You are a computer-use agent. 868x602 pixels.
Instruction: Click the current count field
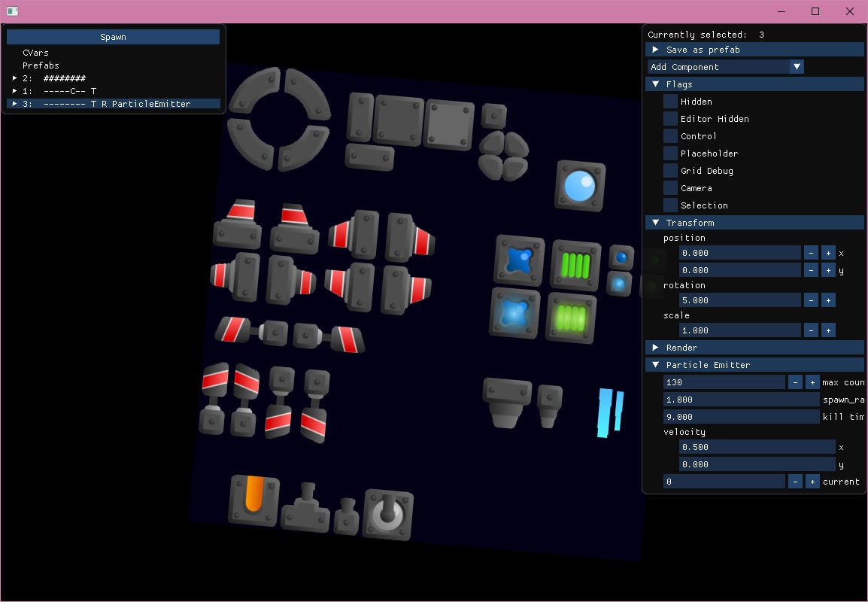tap(724, 482)
